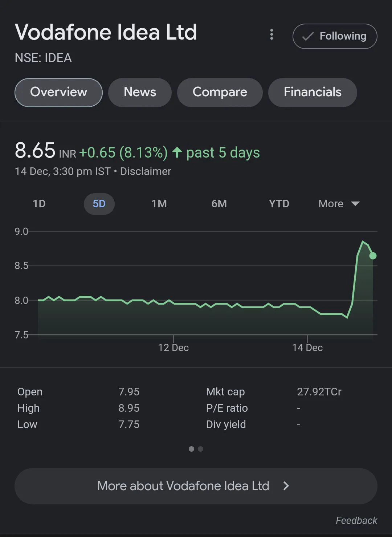This screenshot has height=537, width=392.
Task: Click the green endpoint dot on chart
Action: tap(373, 256)
